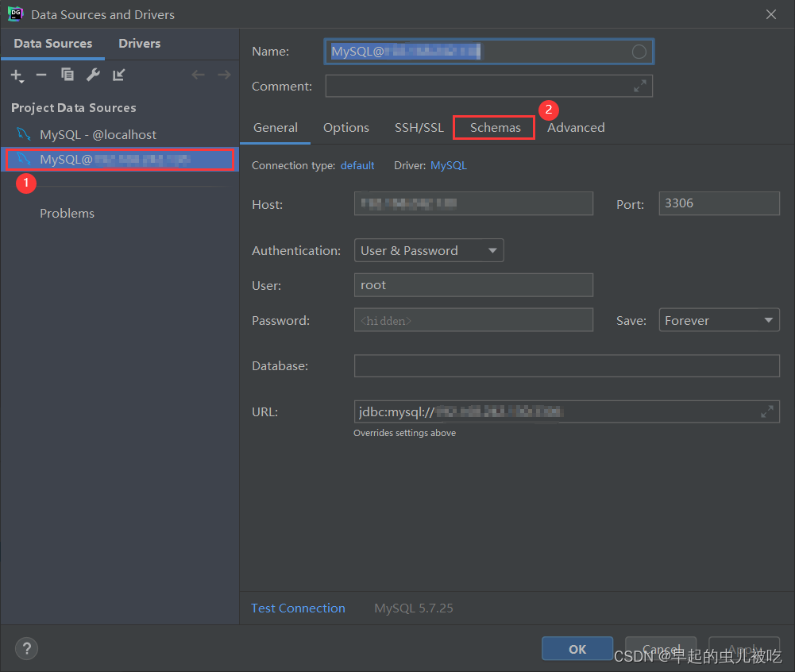Viewport: 795px width, 672px height.
Task: Click the default connection type link
Action: (x=357, y=166)
